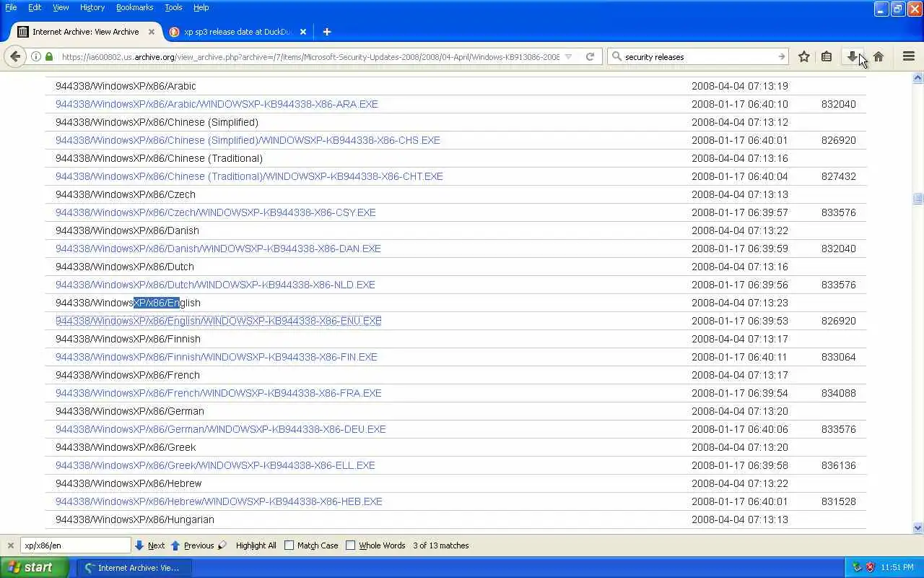Viewport: 924px width, 578px height.
Task: Open the Tools menu
Action: [173, 7]
